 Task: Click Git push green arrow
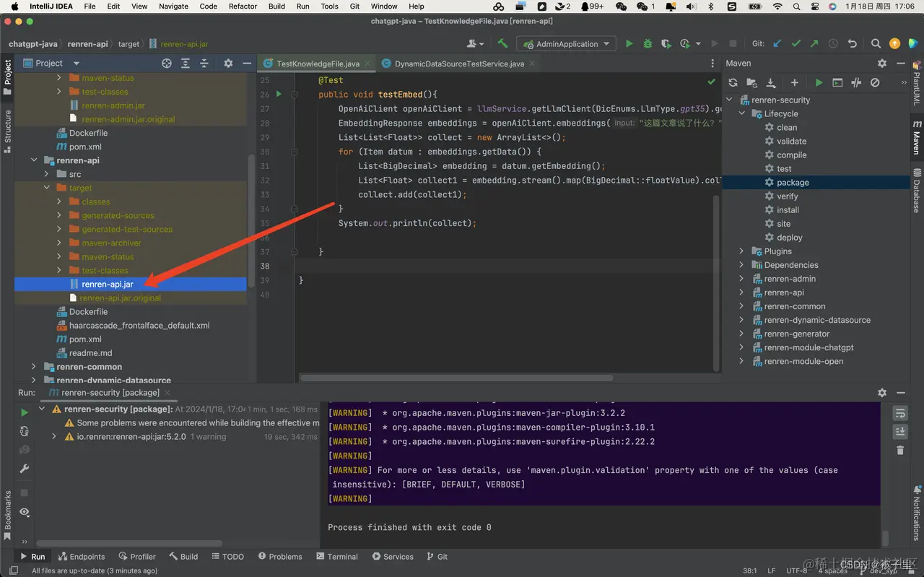click(815, 44)
